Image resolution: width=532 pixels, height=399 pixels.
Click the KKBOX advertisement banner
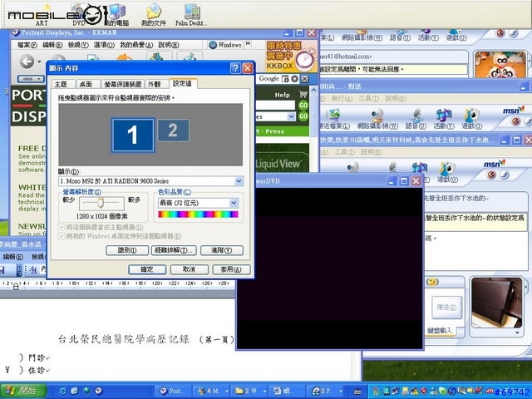pos(292,56)
